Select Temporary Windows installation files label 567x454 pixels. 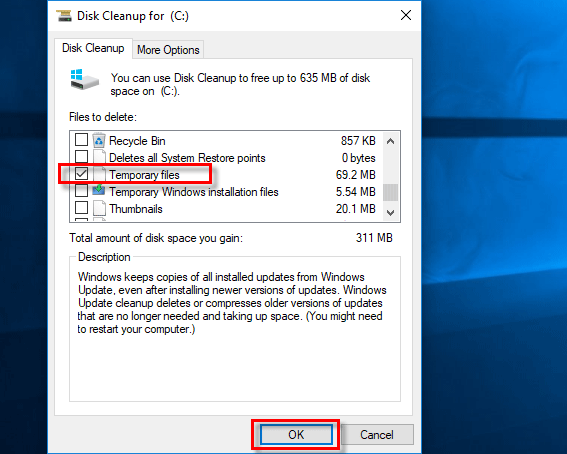194,192
